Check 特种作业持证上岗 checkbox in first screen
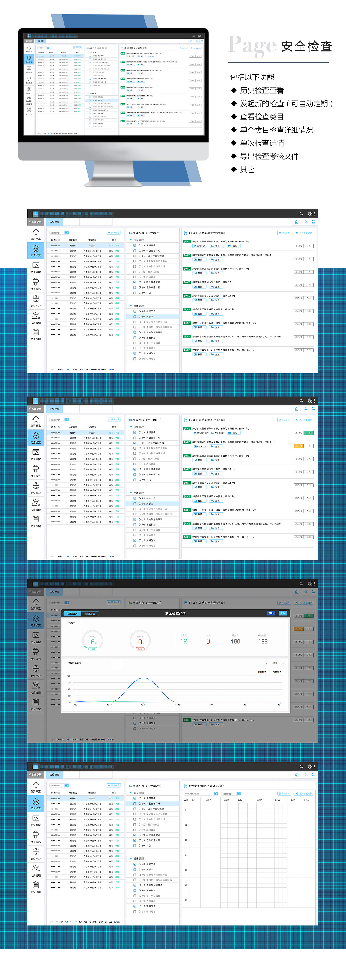The width and height of the screenshot is (346, 980). coord(135,266)
